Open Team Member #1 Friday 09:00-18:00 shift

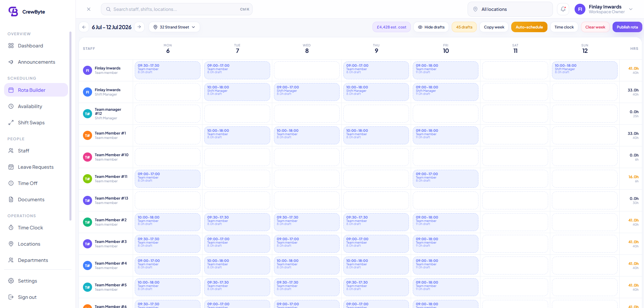coord(446,135)
